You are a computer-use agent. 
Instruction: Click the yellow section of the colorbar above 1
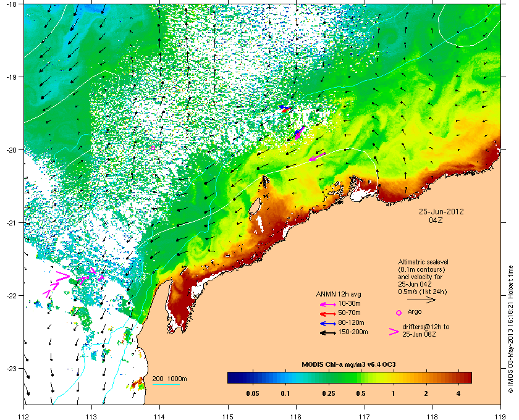coord(393,377)
